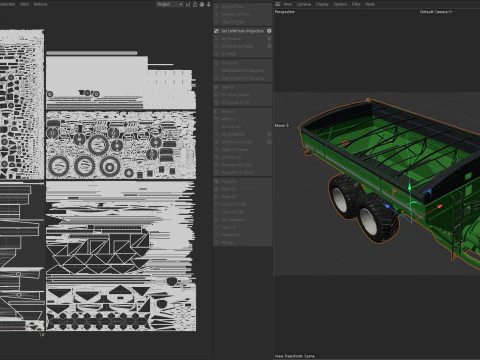Click the Perspective viewport label

[285, 12]
